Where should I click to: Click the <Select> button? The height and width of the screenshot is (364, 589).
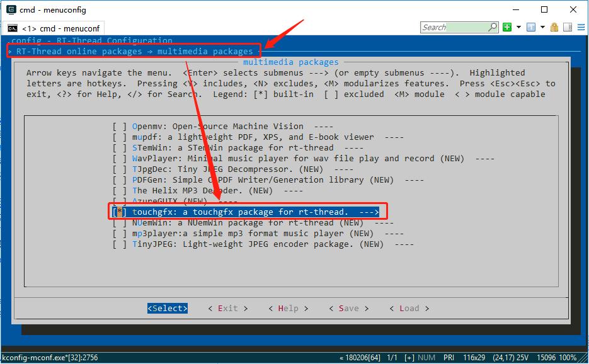coord(168,309)
